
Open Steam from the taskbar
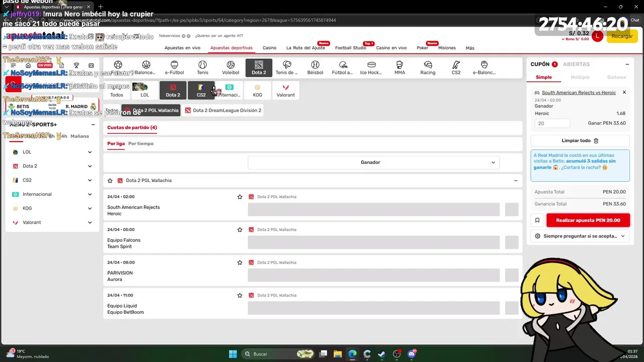382,354
